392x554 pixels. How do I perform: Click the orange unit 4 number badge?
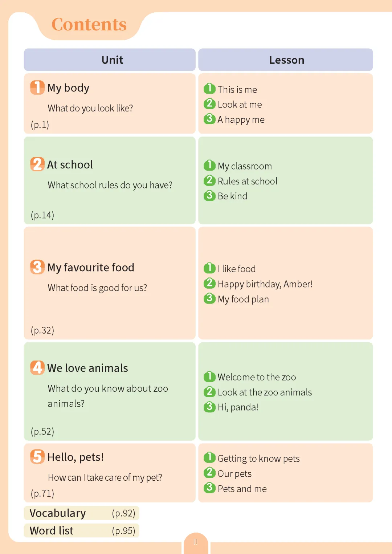(37, 367)
